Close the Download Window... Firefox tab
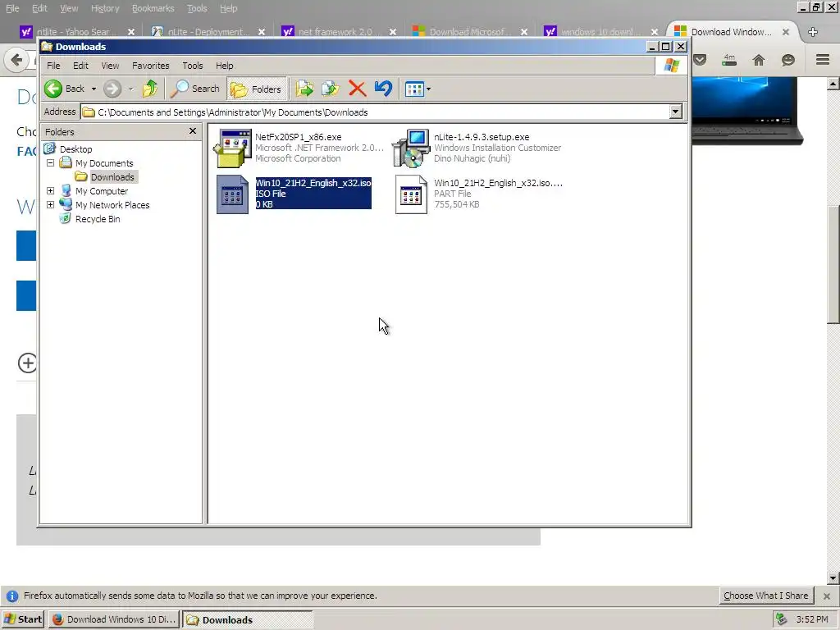The image size is (840, 630). coord(785,32)
